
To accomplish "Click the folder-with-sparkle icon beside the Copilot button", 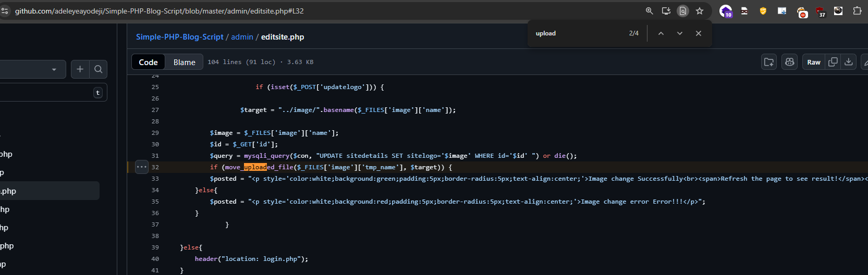I will click(769, 62).
